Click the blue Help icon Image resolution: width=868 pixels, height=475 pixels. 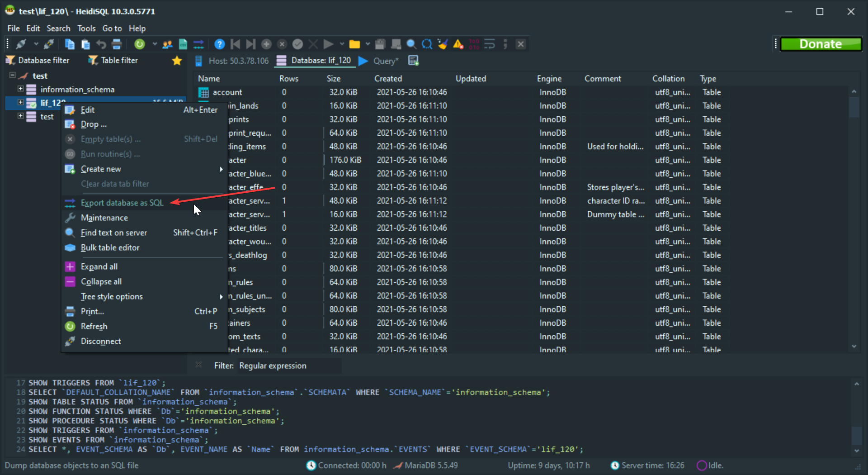pos(219,44)
